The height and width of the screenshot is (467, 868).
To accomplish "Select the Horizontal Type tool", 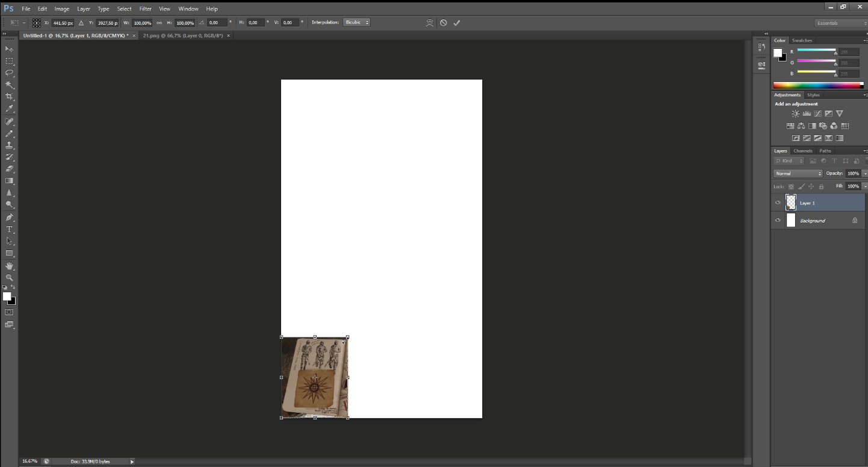I will pyautogui.click(x=9, y=229).
